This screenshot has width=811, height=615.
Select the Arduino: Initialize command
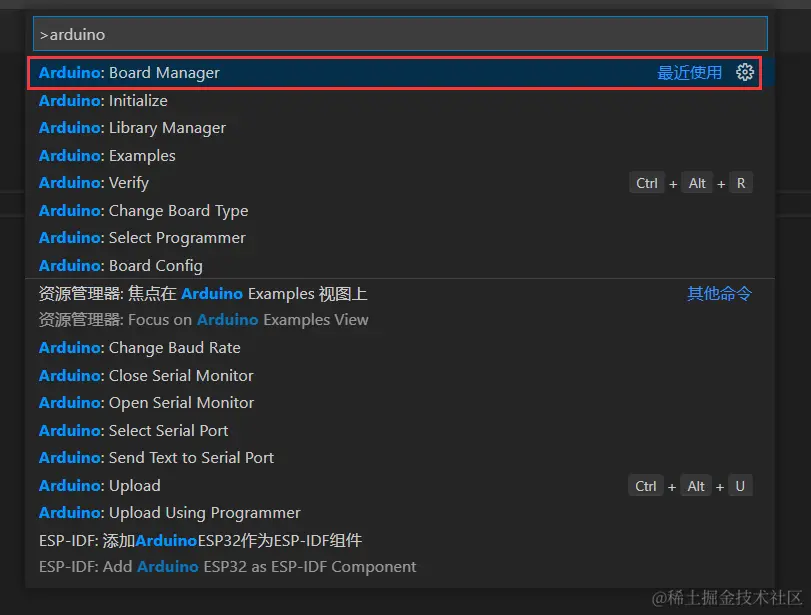pos(400,100)
